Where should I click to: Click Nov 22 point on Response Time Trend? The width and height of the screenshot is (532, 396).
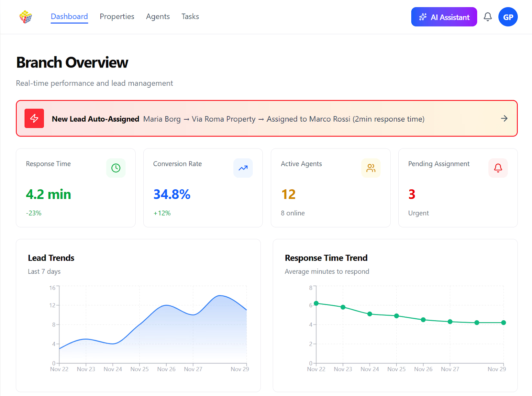pos(316,303)
